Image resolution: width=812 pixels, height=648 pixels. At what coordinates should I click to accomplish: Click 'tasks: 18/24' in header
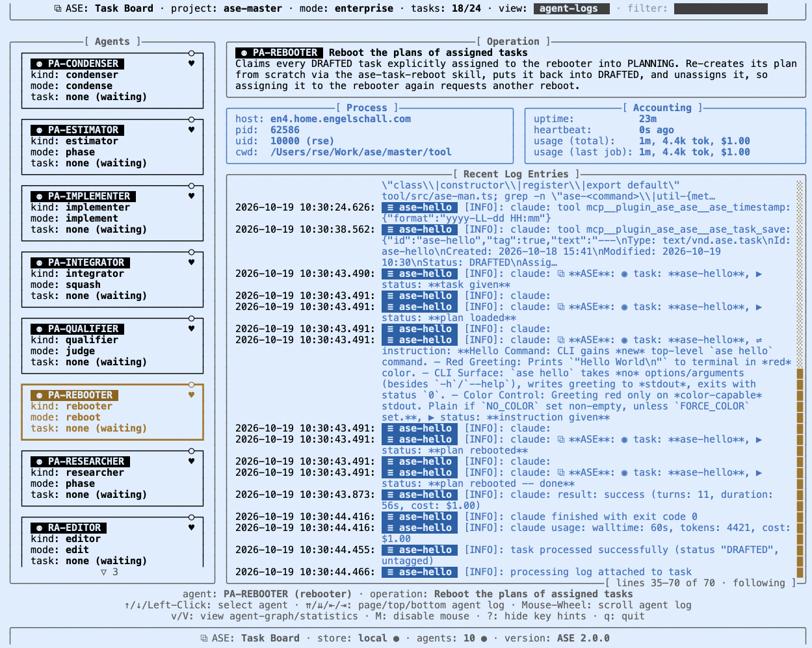click(449, 8)
